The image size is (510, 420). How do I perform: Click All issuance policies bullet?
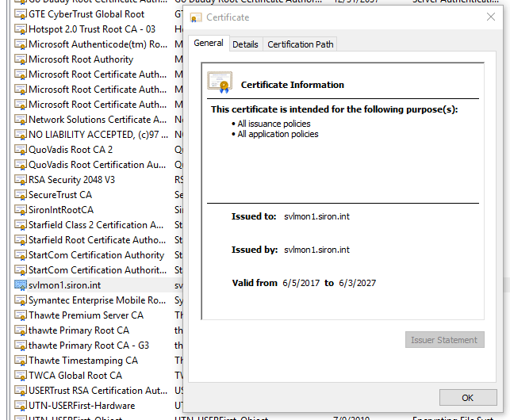tap(271, 124)
